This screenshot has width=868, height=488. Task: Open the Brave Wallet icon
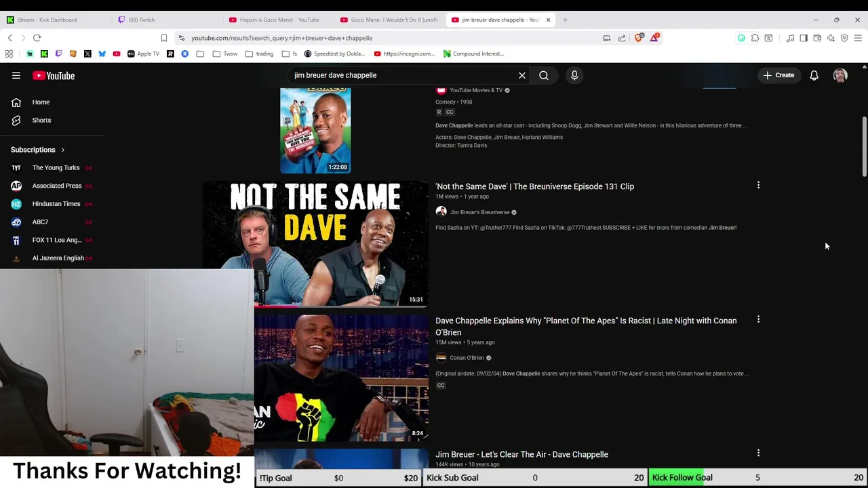point(817,38)
